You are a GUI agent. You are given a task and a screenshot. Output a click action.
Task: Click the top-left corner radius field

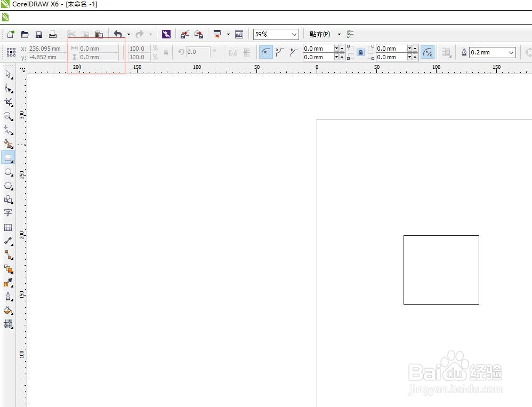click(x=319, y=49)
